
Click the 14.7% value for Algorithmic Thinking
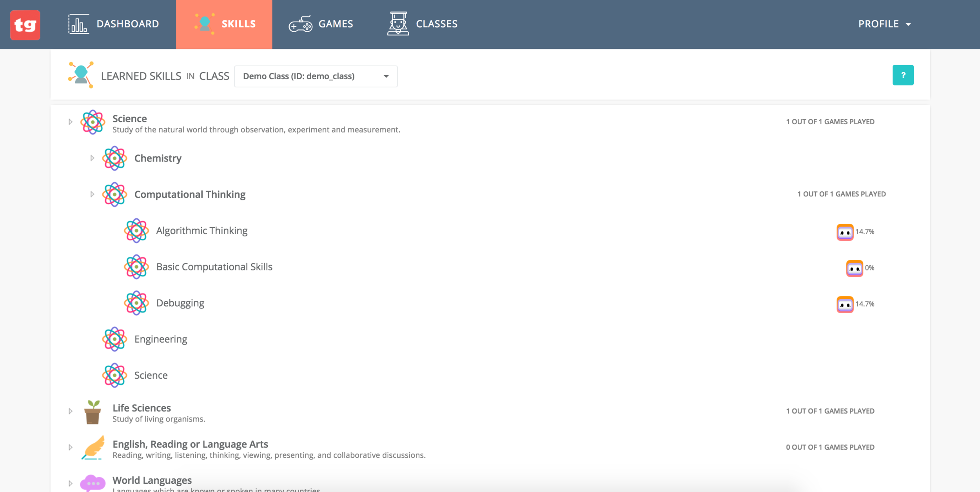[865, 232]
